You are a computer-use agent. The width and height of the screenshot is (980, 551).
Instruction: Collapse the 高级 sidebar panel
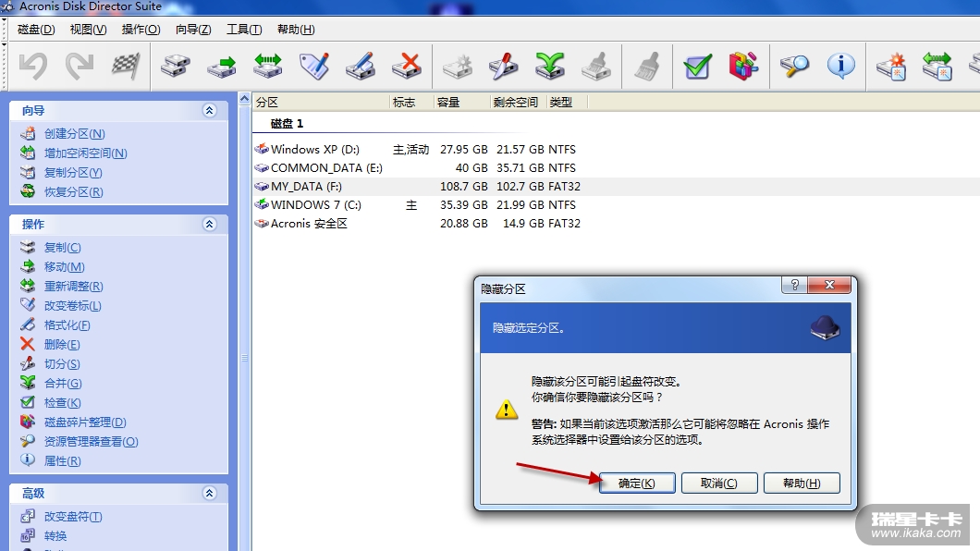(x=209, y=494)
